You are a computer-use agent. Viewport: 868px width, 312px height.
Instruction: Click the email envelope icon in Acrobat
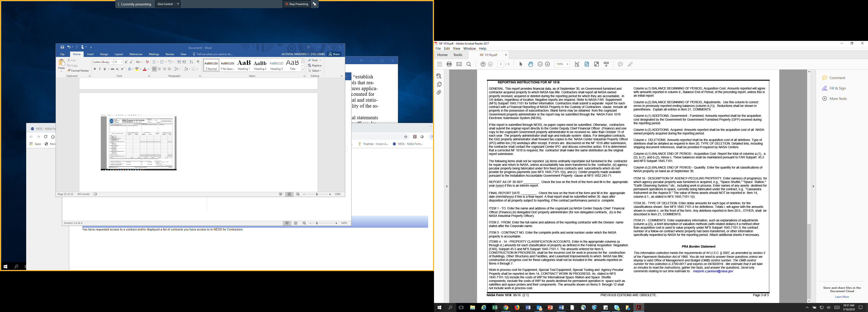[x=459, y=64]
